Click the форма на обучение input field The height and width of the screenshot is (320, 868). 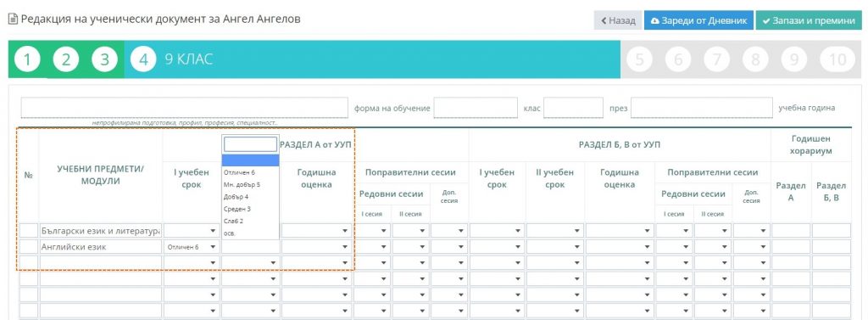click(x=476, y=108)
